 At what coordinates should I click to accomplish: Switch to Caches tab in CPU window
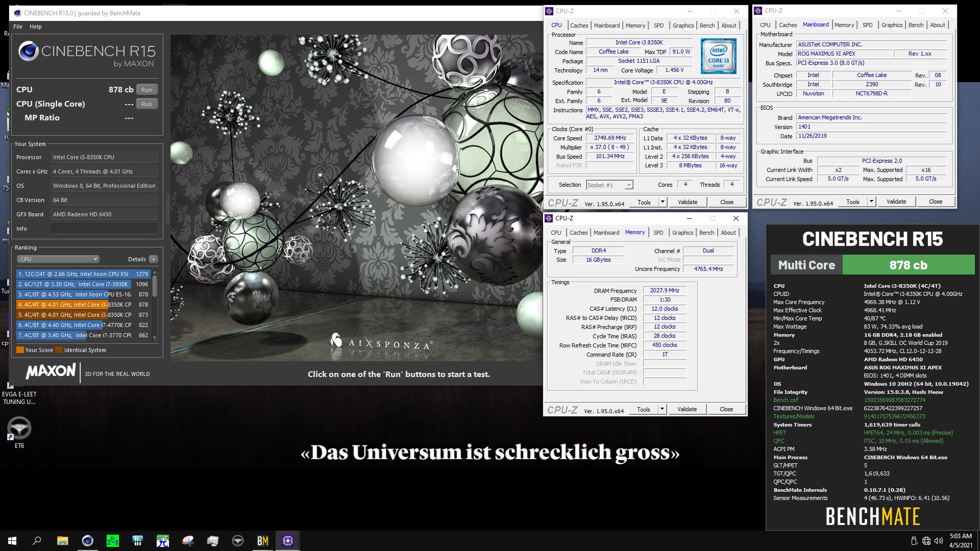point(579,26)
